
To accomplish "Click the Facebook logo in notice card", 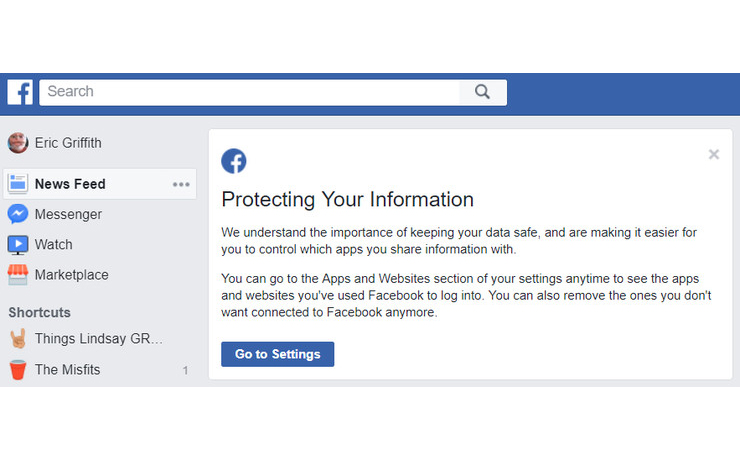I will pos(234,161).
